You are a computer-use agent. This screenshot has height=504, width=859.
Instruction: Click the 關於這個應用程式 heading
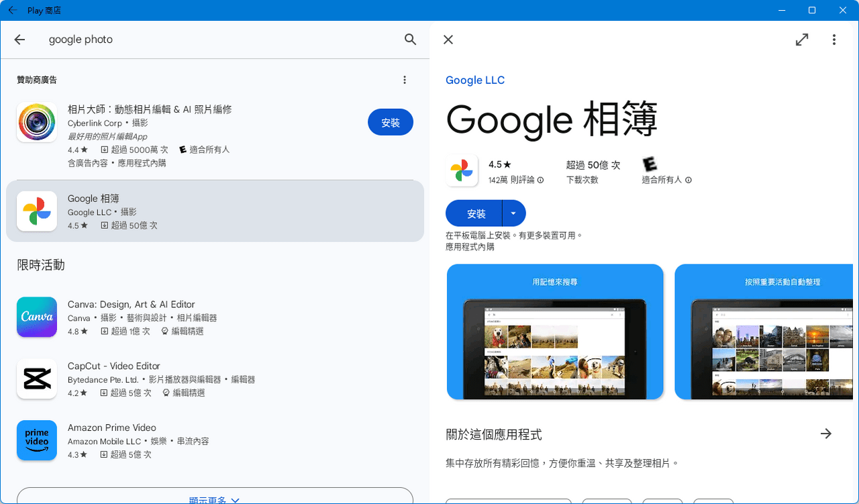(494, 434)
